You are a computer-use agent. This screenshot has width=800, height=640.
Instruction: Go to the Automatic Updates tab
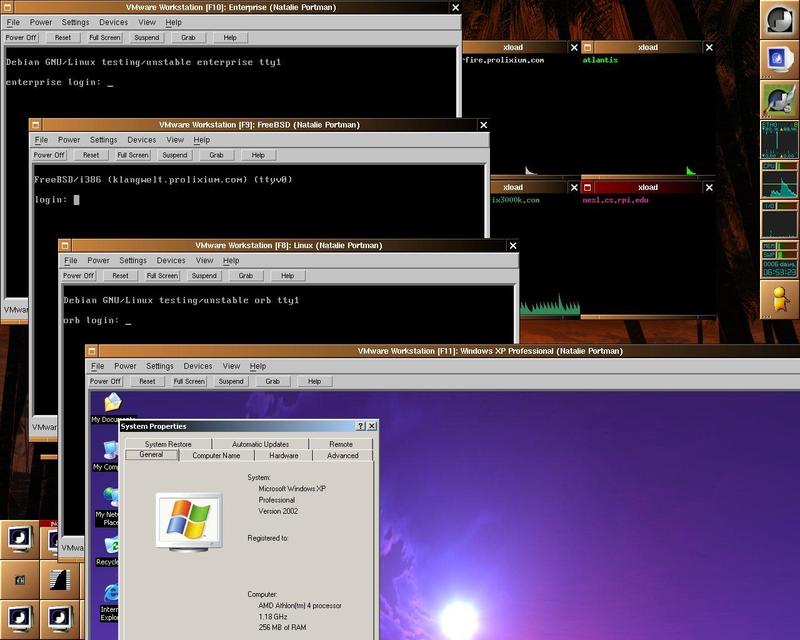pos(260,444)
